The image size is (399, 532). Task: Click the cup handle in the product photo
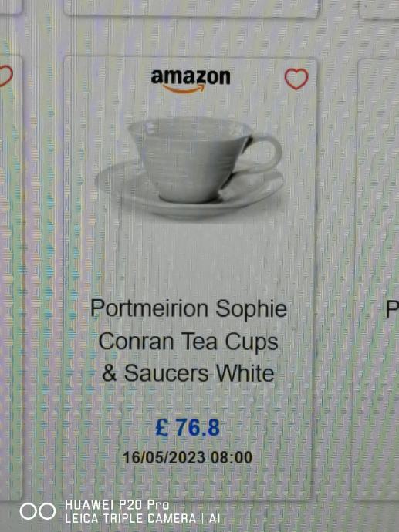tap(266, 153)
